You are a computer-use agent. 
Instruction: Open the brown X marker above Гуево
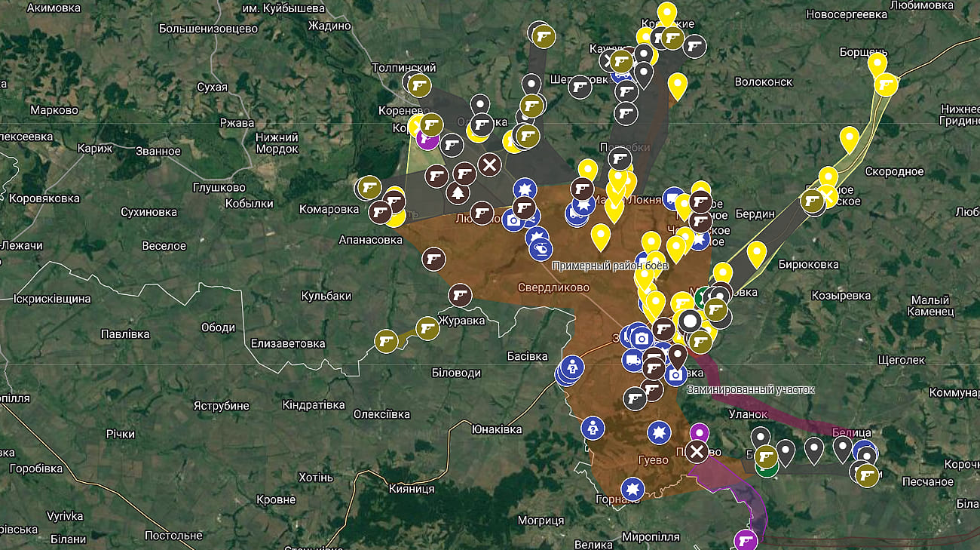697,452
